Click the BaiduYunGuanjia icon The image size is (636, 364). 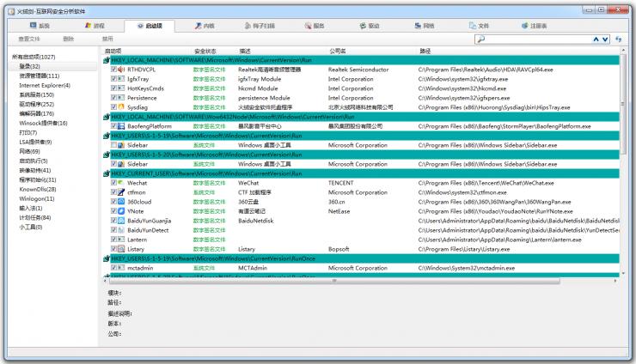tap(121, 221)
